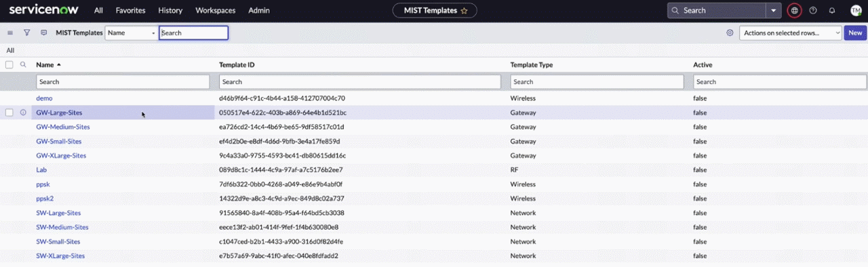Screen dimensions: 868x267
Task: Open the SW-Medium-Sites record
Action: pyautogui.click(x=62, y=227)
